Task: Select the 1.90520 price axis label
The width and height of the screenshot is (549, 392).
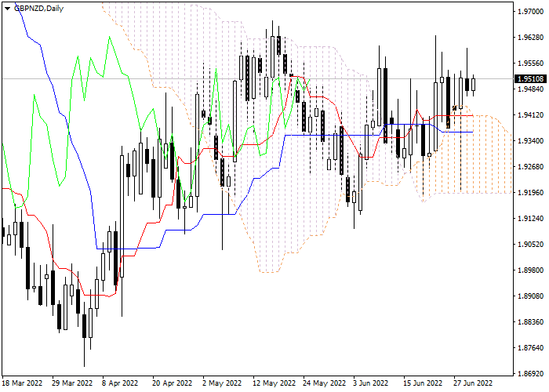Action: click(530, 245)
